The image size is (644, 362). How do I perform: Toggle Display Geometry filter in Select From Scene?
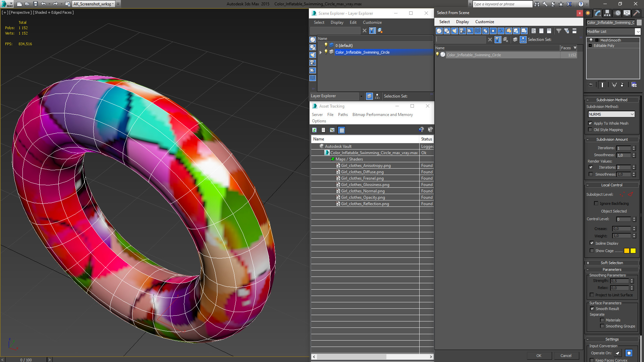point(439,31)
